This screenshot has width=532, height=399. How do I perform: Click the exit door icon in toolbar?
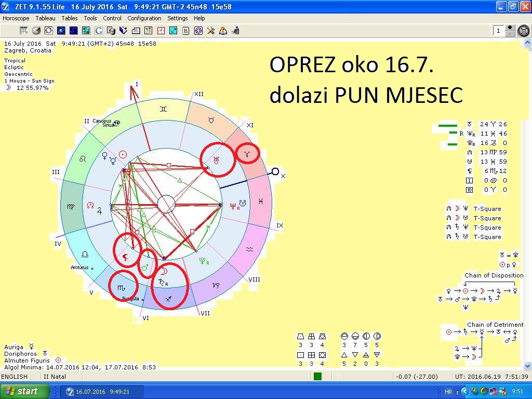(x=235, y=31)
